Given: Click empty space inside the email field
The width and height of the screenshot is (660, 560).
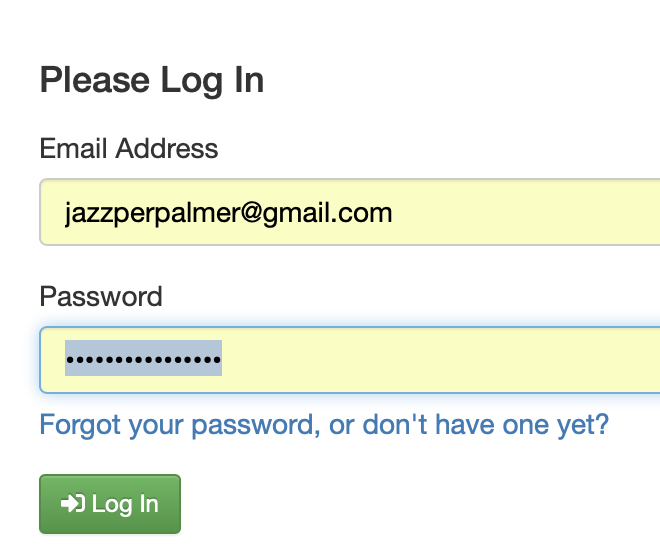Looking at the screenshot, I should click(x=526, y=212).
